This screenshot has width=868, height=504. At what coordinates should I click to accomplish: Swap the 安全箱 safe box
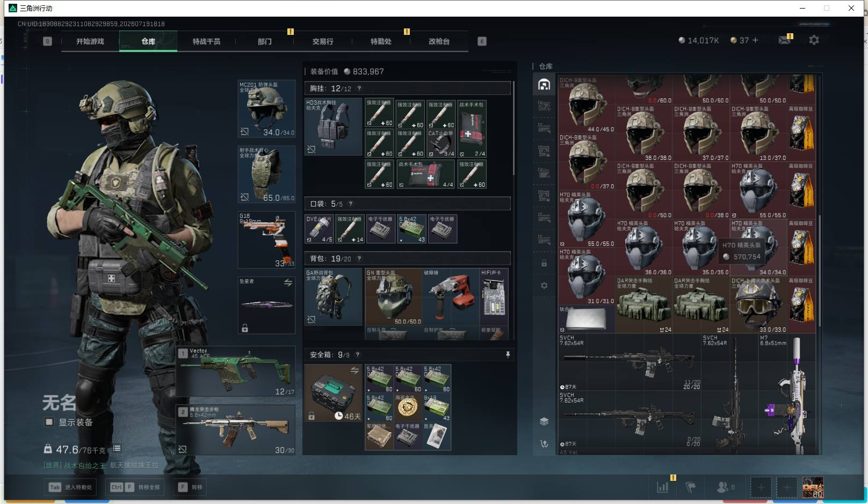tap(355, 370)
